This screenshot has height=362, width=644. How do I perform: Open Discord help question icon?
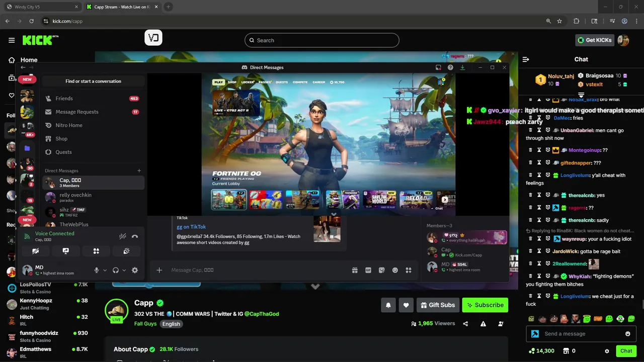(x=450, y=67)
